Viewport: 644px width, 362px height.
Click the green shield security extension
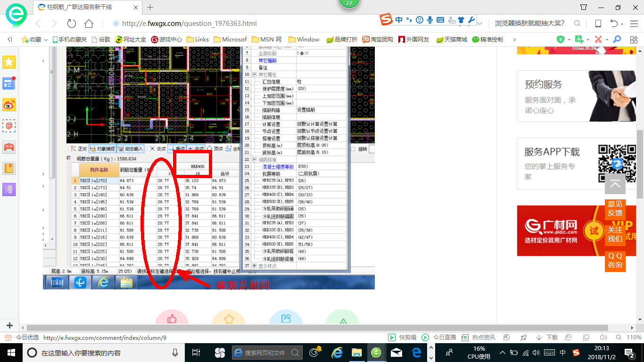tap(560, 40)
